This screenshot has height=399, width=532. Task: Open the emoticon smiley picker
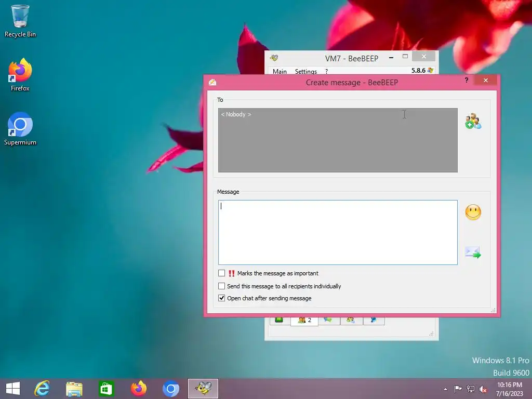point(473,212)
